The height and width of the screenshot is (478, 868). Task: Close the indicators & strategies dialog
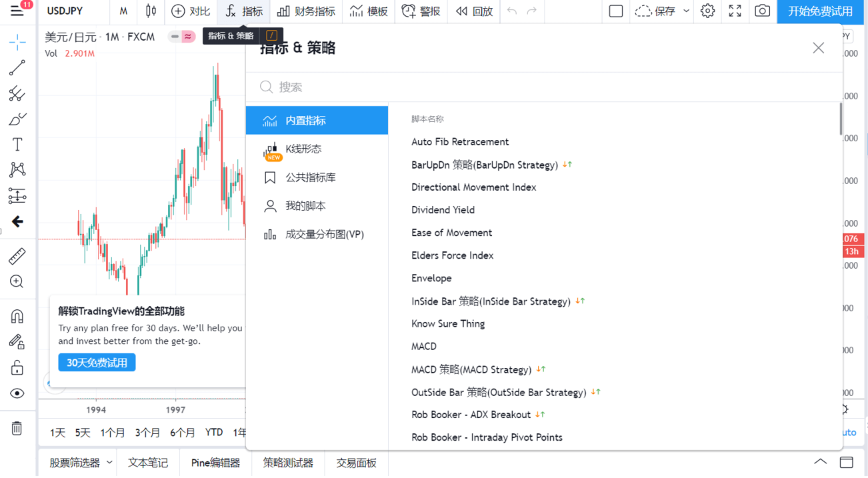[819, 48]
